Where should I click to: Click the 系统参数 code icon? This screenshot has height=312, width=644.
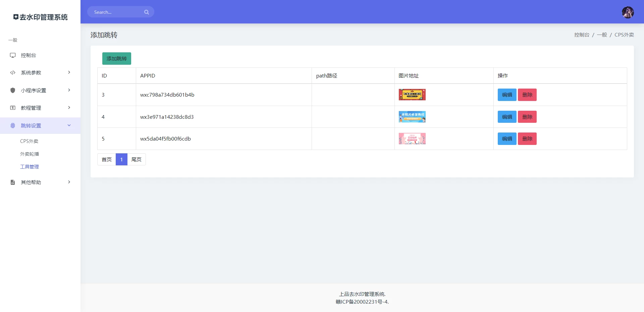(12, 72)
